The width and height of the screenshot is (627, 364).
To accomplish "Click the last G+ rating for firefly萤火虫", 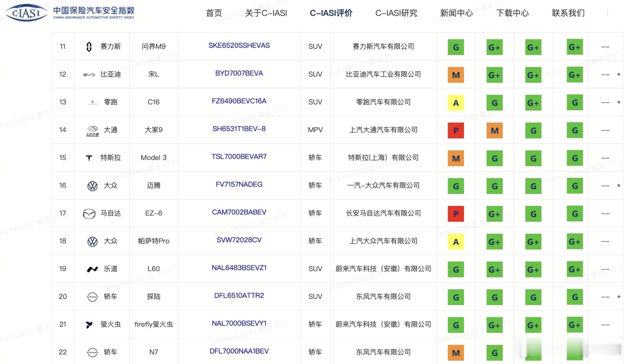I will (575, 325).
